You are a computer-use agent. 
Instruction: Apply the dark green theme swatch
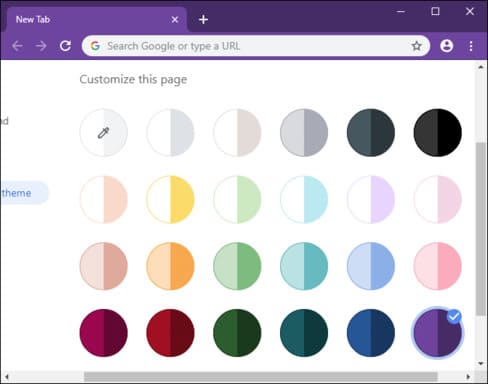coord(237,333)
